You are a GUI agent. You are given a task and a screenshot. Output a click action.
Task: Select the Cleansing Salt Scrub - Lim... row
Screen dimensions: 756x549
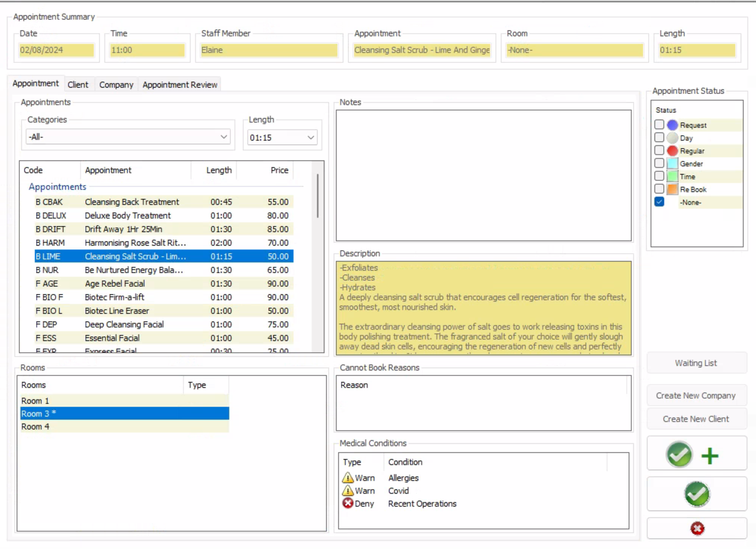(x=164, y=256)
